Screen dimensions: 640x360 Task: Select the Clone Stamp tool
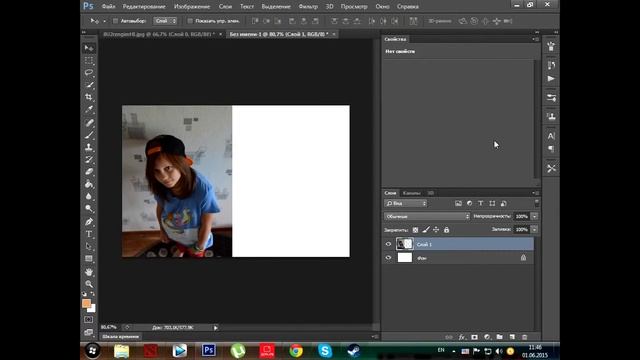click(89, 147)
